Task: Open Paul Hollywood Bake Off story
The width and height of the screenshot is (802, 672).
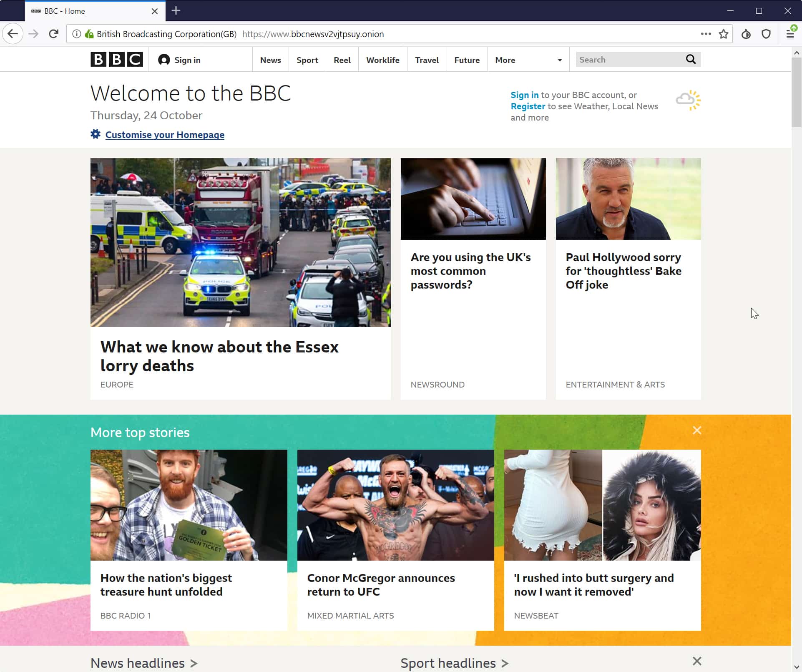Action: (623, 271)
